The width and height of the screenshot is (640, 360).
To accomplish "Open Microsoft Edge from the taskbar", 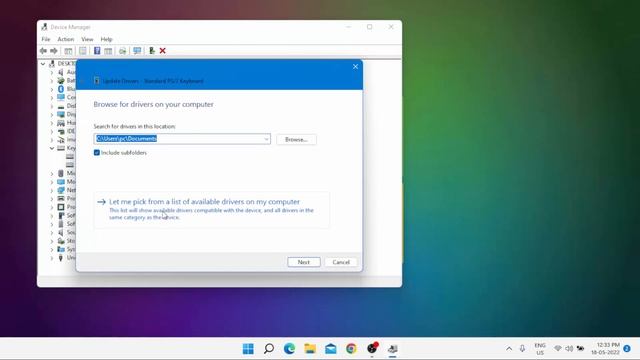I will tap(289, 349).
